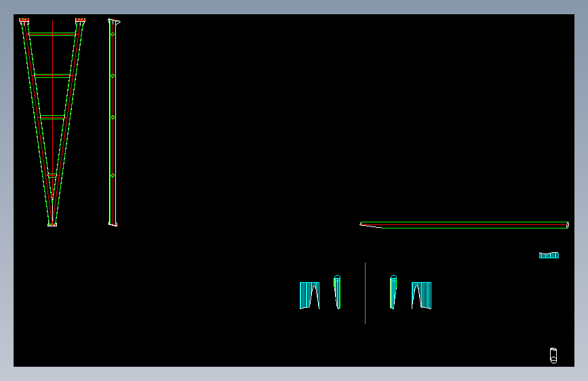Click the gray vertical divider between cyan parts

tap(366, 293)
